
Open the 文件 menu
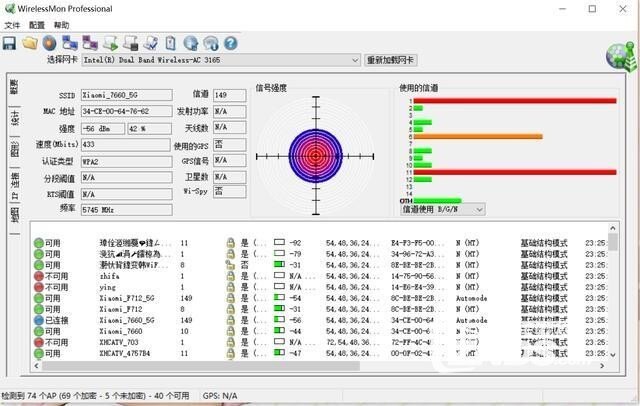click(12, 24)
